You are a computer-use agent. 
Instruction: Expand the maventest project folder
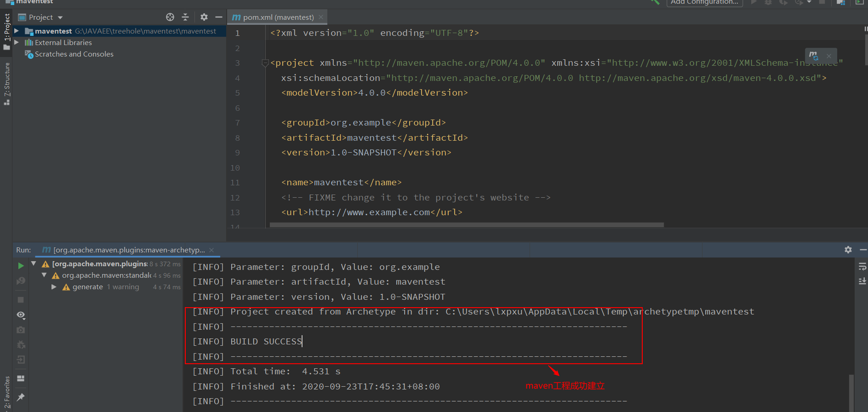[17, 31]
